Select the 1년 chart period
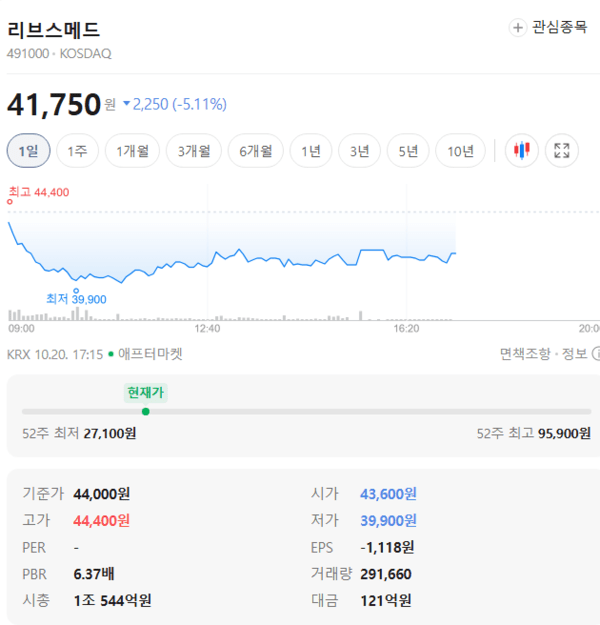 tap(311, 151)
